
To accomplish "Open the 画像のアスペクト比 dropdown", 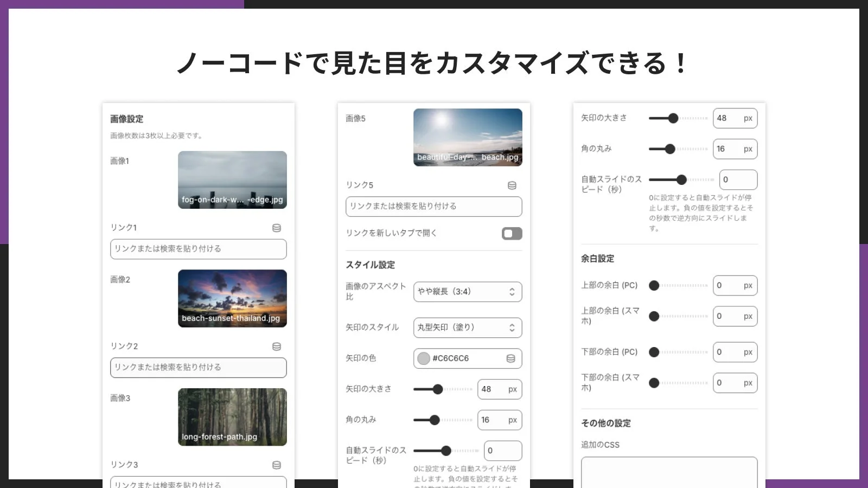I will (467, 292).
